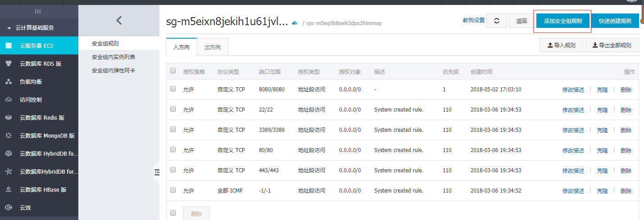The image size is (644, 220).
Task: Click 删除 for the 443/443 rule
Action: click(626, 171)
